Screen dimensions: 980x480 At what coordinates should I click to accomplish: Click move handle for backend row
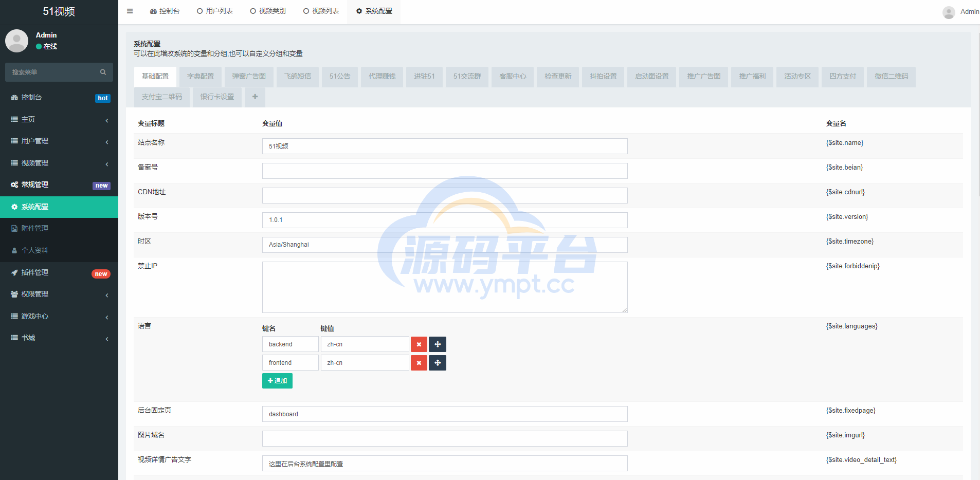tap(438, 344)
